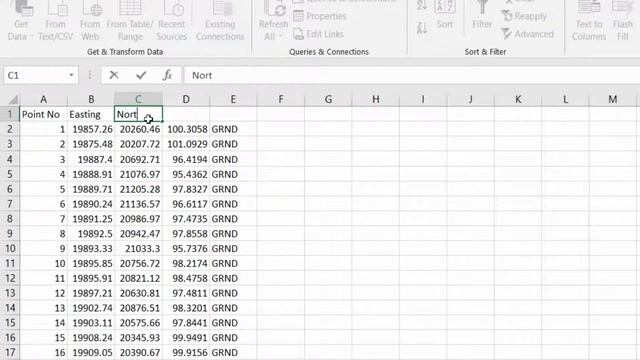Select row 17 header
The width and height of the screenshot is (640, 360).
coord(10,353)
